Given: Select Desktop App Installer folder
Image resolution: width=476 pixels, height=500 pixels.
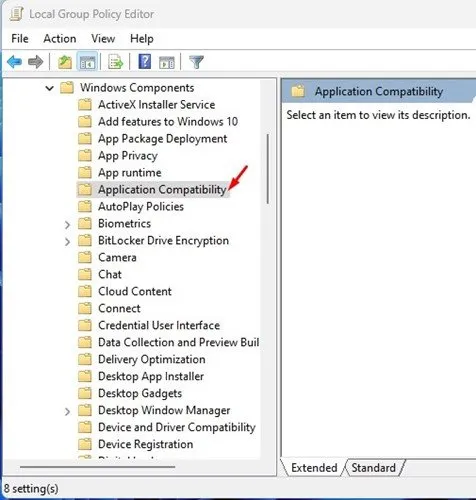Looking at the screenshot, I should click(x=151, y=376).
